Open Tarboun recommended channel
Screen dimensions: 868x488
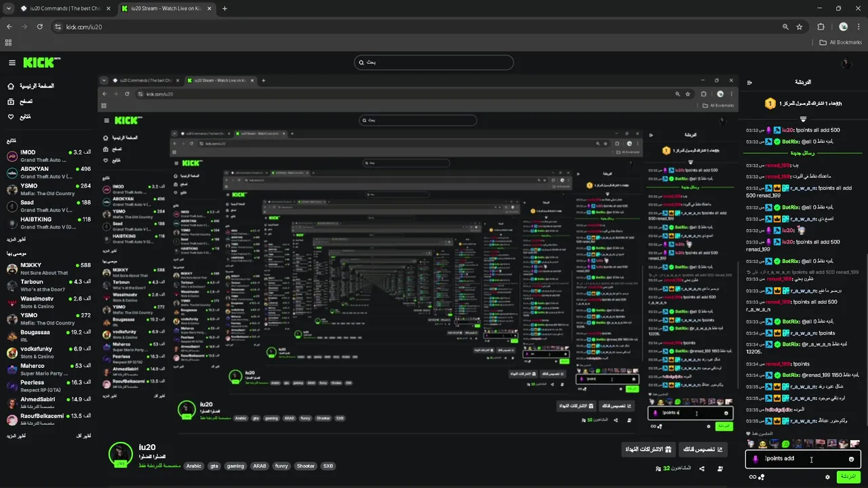(47, 285)
